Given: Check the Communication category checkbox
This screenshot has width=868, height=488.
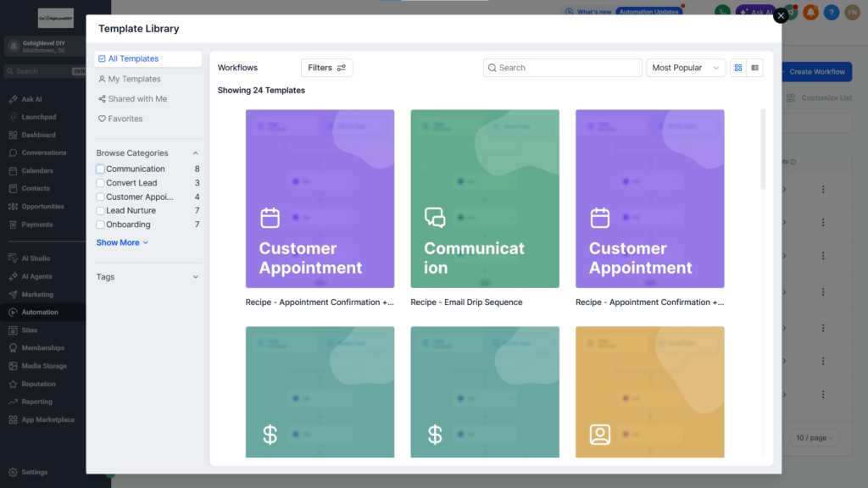Looking at the screenshot, I should [x=100, y=169].
